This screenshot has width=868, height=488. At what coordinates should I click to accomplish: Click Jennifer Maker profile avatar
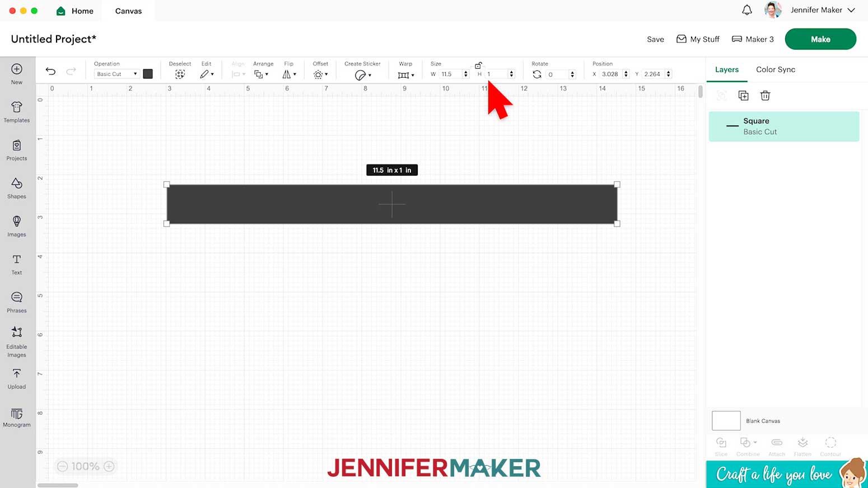(773, 10)
